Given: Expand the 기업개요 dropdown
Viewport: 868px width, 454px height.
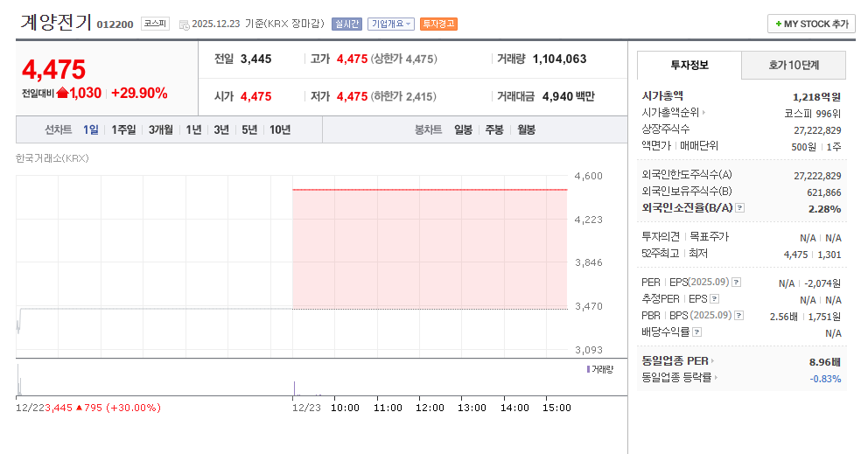Looking at the screenshot, I should [x=391, y=24].
